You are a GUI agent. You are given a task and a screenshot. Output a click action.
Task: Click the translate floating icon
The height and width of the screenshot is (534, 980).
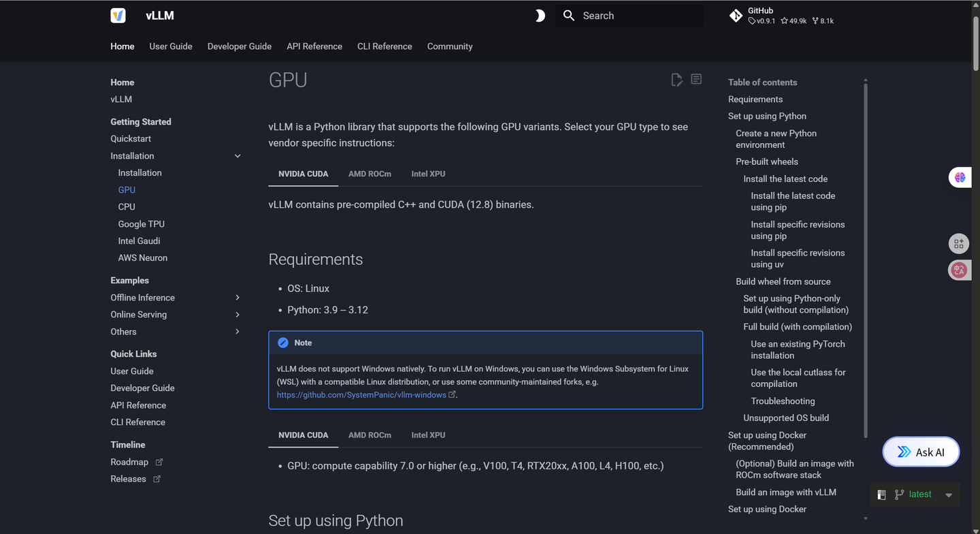point(959,270)
